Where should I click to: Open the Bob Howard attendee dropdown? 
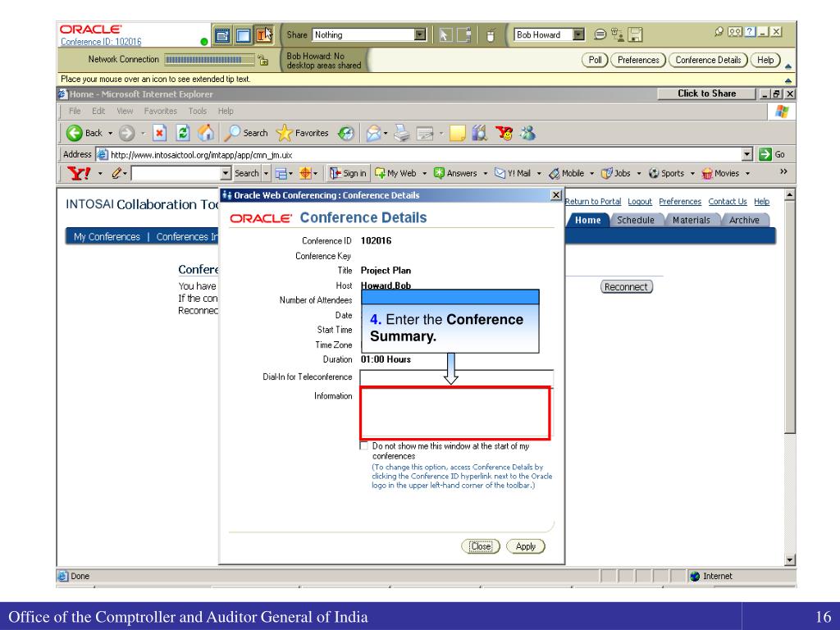click(x=549, y=34)
